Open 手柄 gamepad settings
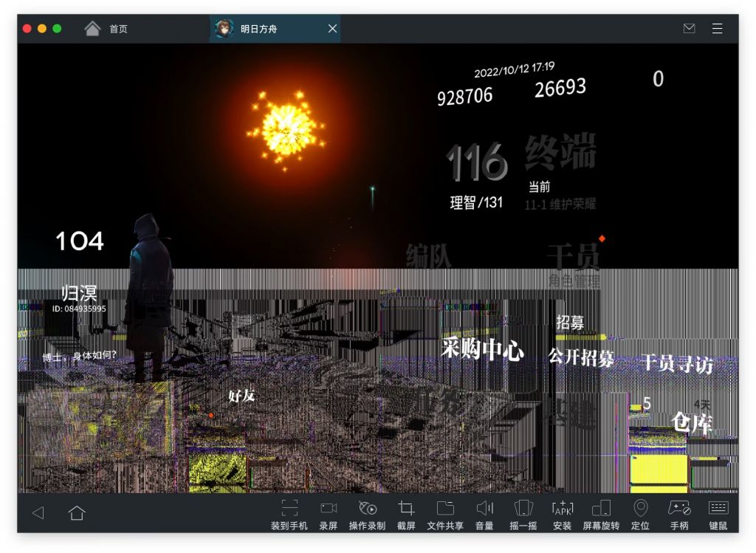 click(x=679, y=509)
